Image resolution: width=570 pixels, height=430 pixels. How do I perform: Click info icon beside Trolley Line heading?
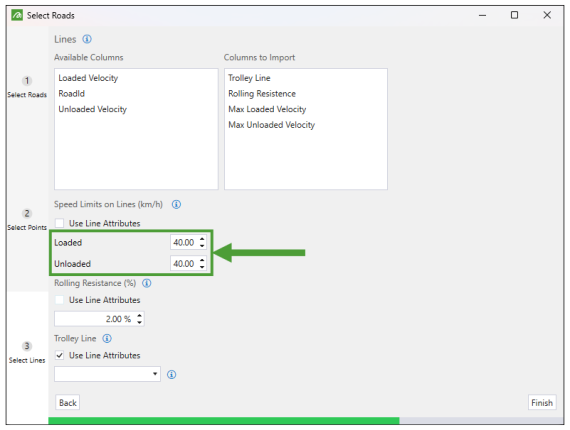pyautogui.click(x=107, y=338)
